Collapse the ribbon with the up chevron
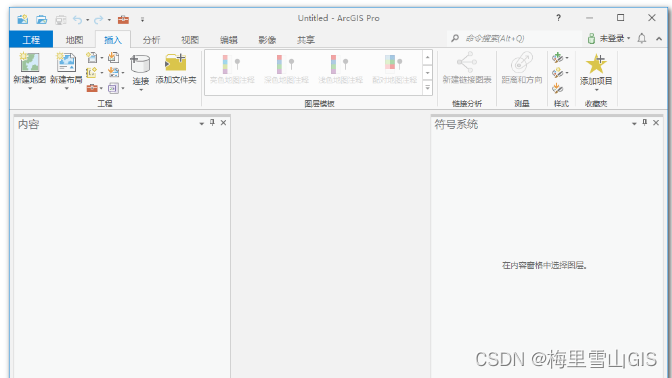 pos(659,39)
